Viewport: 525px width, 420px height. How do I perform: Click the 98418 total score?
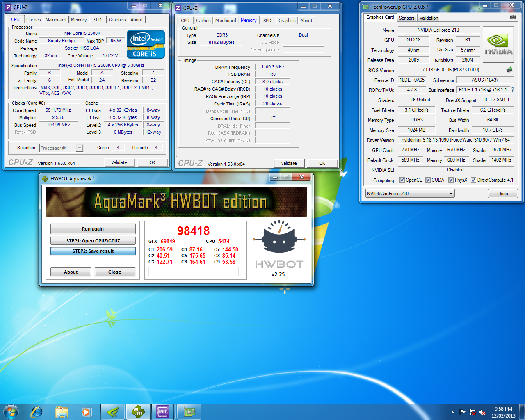(193, 231)
